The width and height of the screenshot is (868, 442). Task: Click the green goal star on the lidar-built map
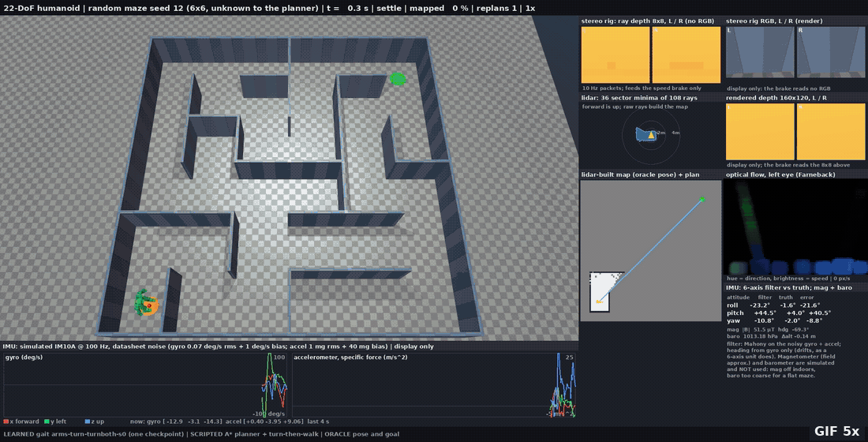click(702, 200)
